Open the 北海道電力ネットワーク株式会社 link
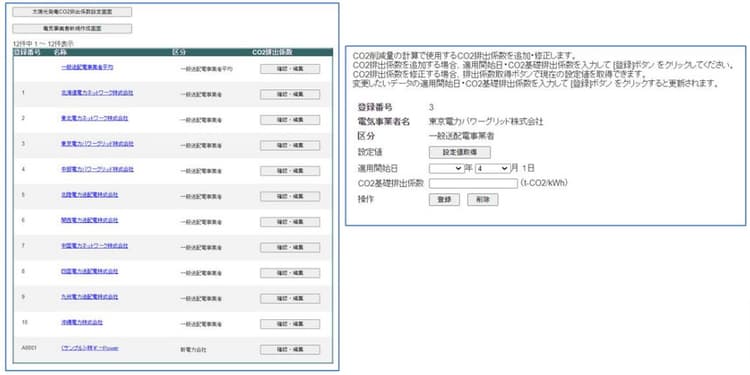 click(x=97, y=93)
